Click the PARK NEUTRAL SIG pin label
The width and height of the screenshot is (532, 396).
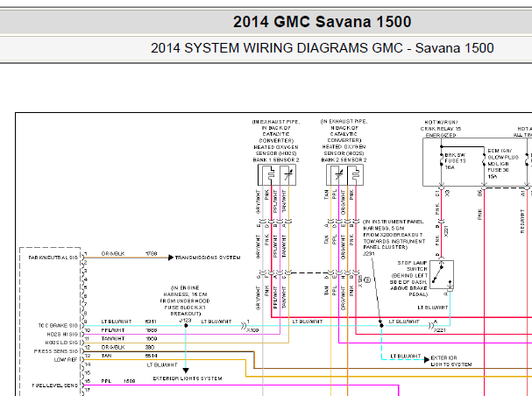click(53, 258)
